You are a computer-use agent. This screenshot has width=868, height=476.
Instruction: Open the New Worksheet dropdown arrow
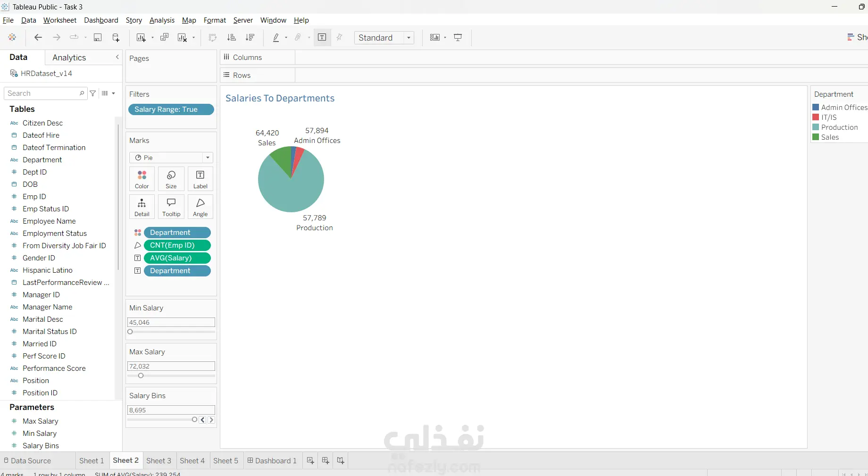(x=152, y=38)
